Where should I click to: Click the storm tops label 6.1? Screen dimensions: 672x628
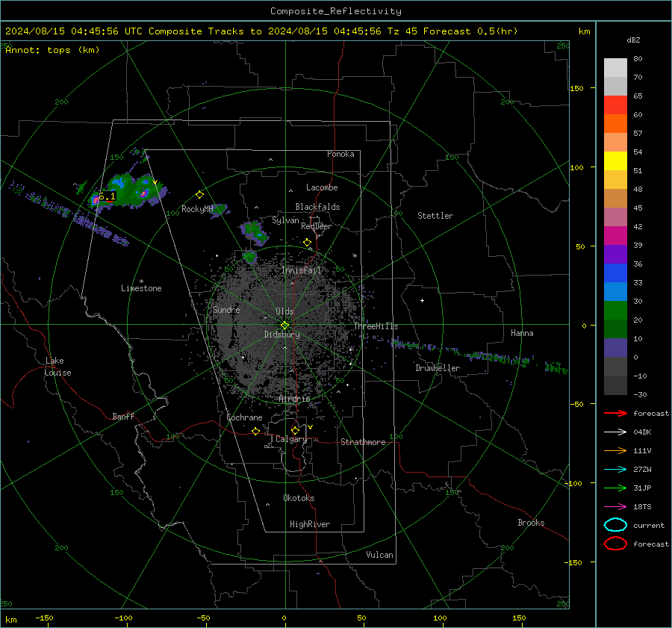point(107,196)
